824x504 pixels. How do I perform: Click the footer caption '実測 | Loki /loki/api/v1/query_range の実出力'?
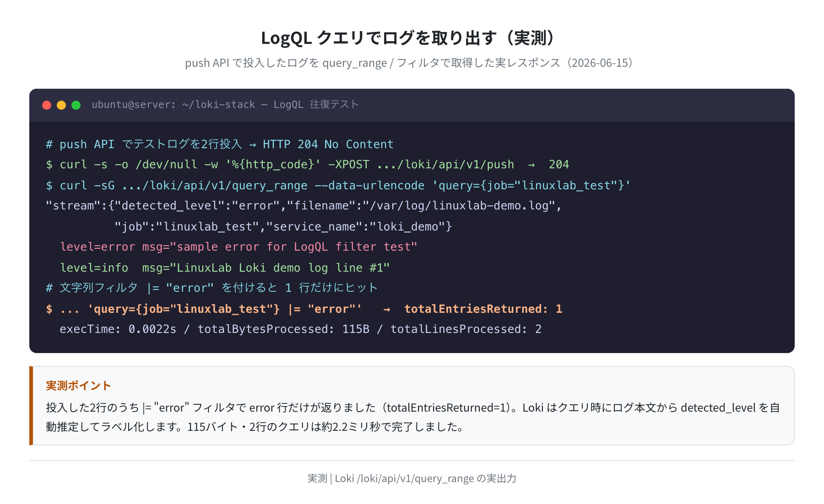point(412,478)
